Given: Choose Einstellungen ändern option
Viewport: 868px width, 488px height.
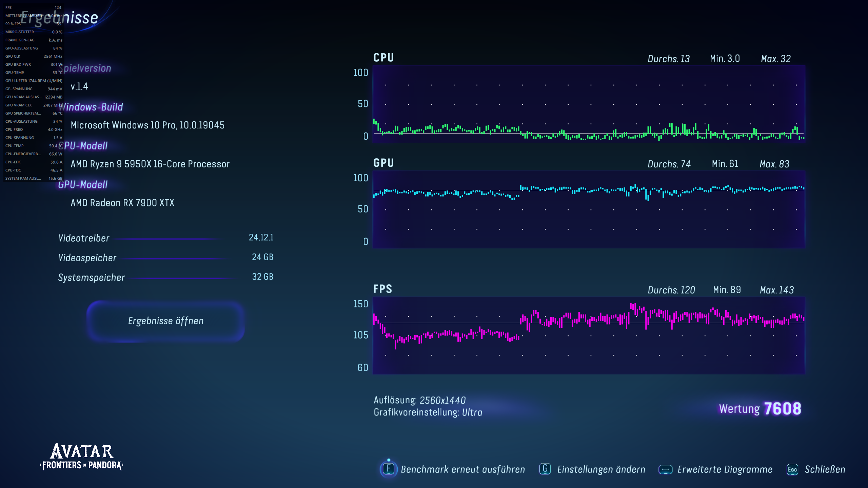Looking at the screenshot, I should (x=601, y=469).
